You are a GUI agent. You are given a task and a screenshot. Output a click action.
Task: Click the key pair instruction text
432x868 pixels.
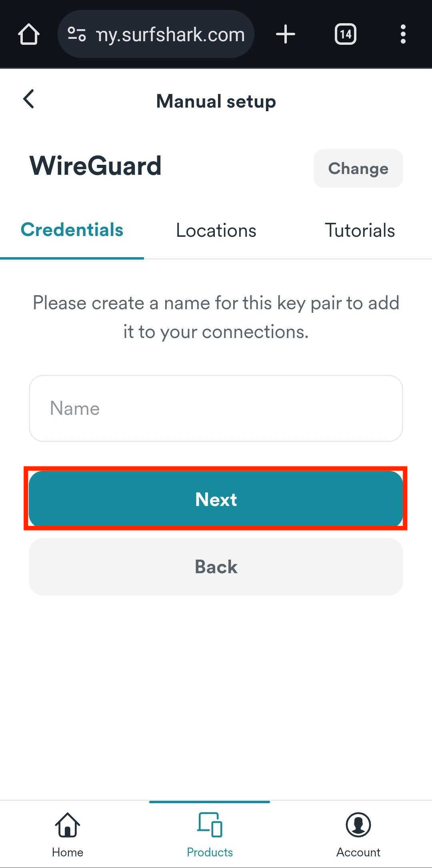coord(216,317)
